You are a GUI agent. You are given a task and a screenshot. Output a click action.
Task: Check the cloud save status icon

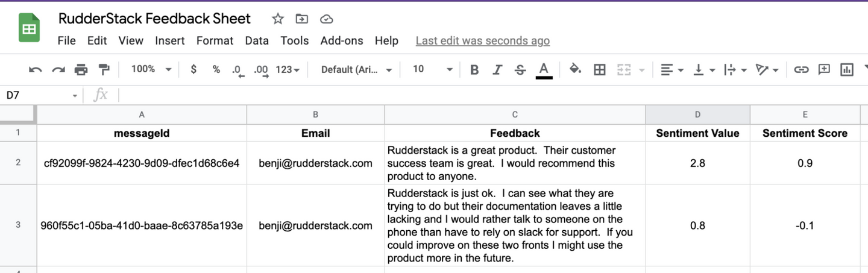tap(326, 19)
